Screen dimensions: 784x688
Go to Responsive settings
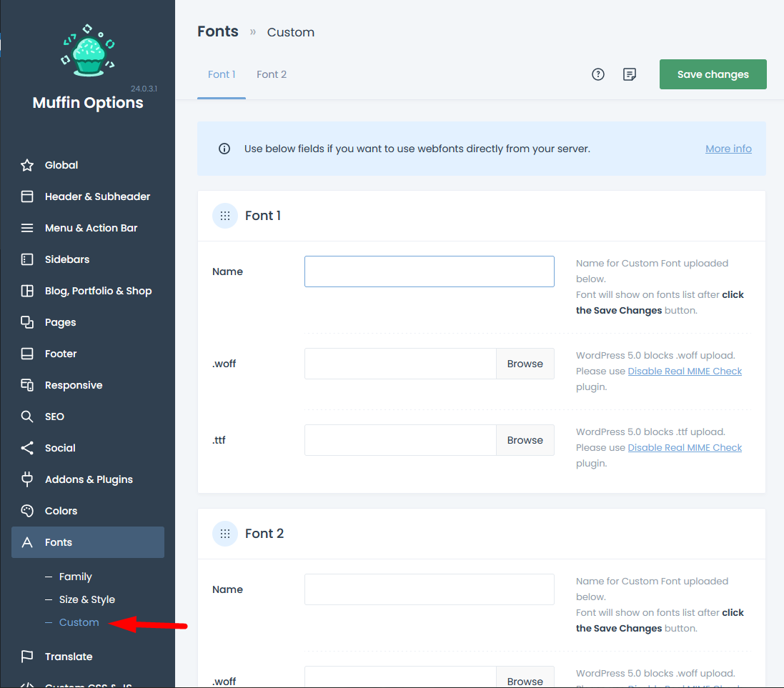88,385
